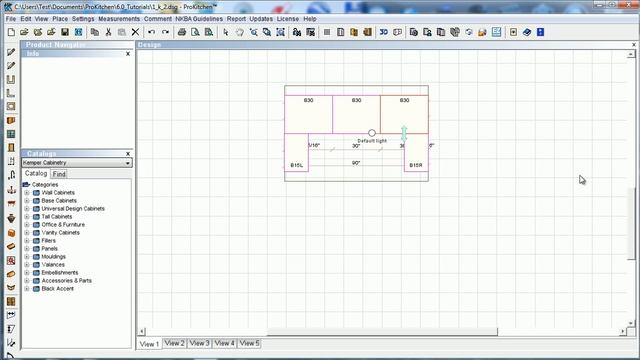Select the table furniture icon in sidebar

(x=11, y=204)
